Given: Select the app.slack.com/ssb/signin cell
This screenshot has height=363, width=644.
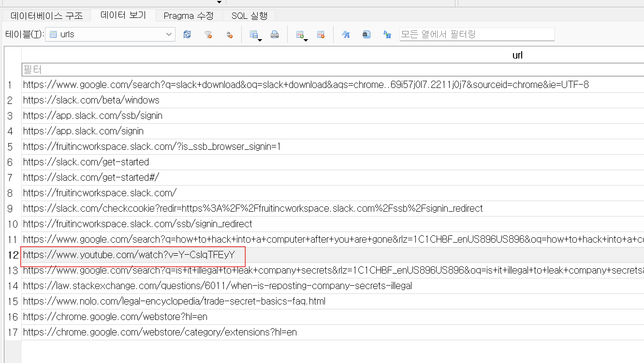Looking at the screenshot, I should pos(333,116).
